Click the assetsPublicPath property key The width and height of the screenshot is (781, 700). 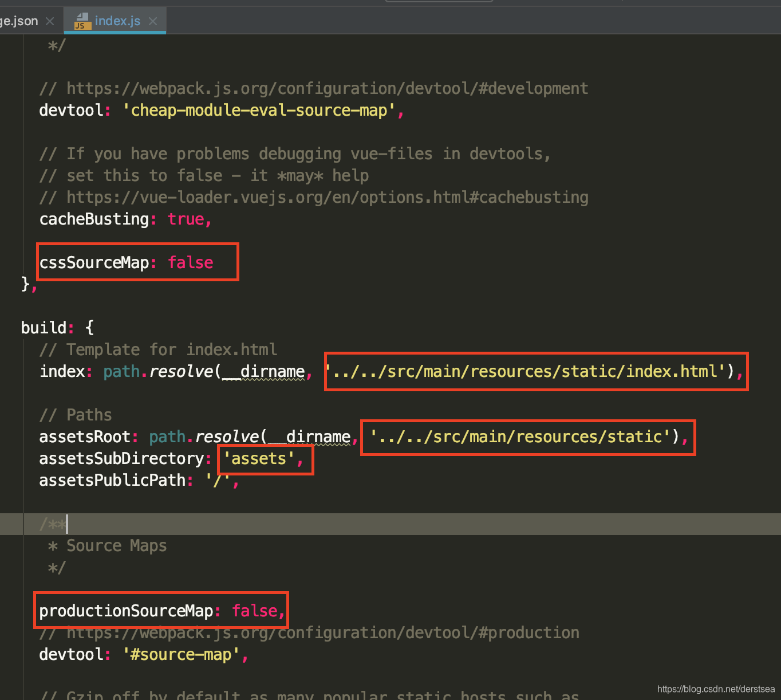pyautogui.click(x=112, y=480)
